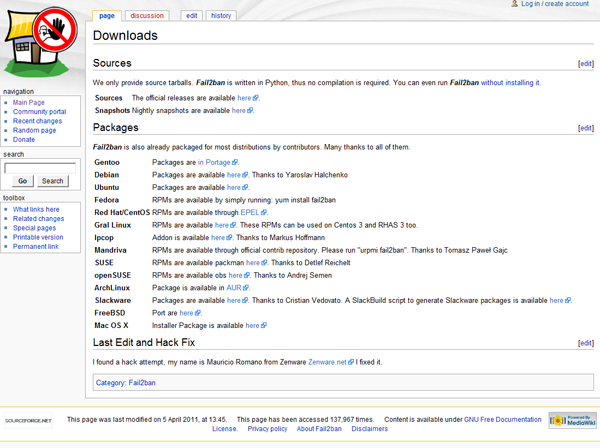The height and width of the screenshot is (448, 600).
Task: Click Log in / create account
Action: coord(555,3)
